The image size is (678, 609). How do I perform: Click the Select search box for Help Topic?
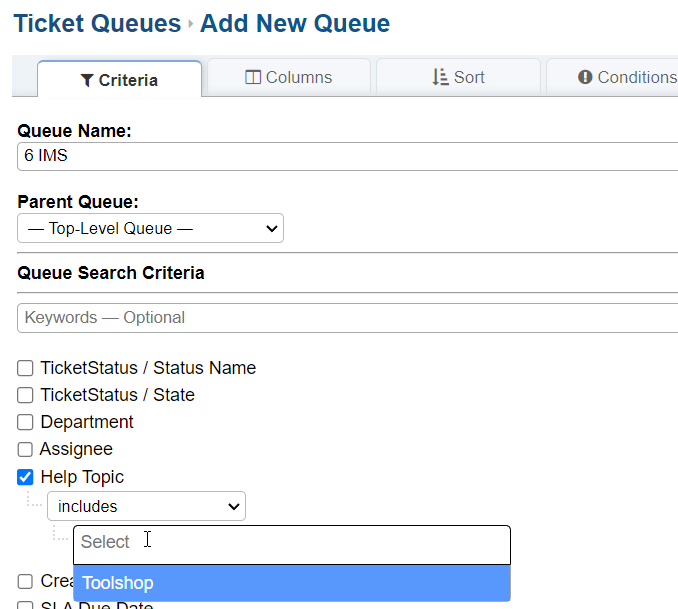tap(291, 542)
